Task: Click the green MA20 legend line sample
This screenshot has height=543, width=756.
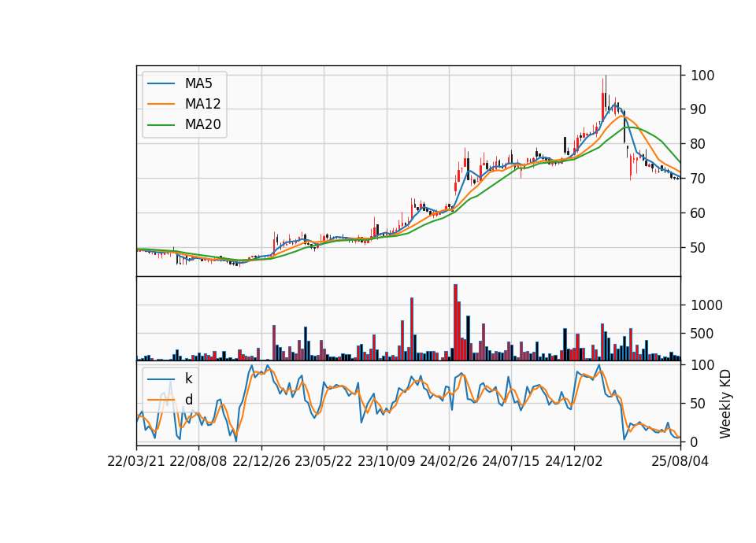Action: [x=161, y=125]
